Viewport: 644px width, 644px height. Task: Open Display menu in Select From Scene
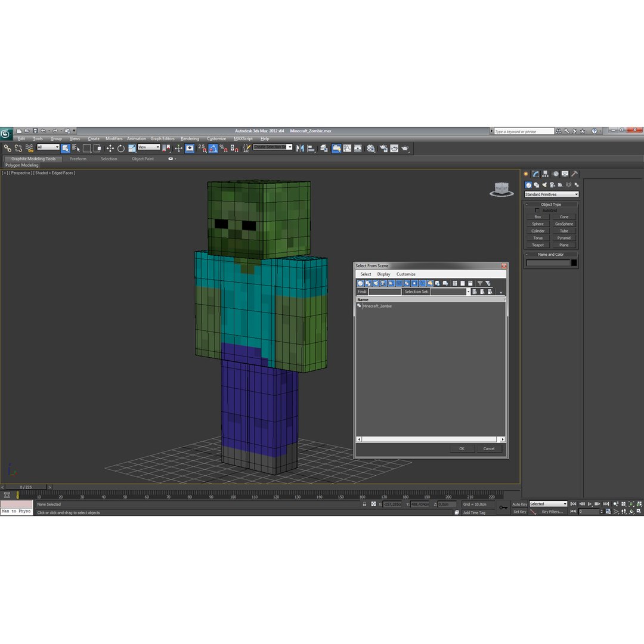(x=383, y=274)
